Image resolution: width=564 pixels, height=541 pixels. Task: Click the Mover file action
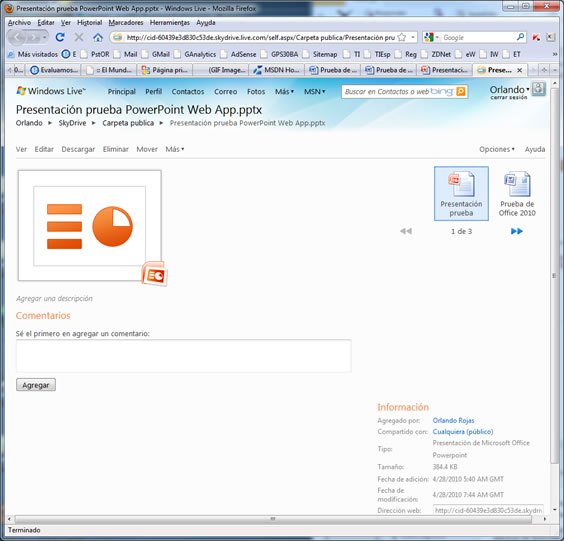tap(147, 149)
